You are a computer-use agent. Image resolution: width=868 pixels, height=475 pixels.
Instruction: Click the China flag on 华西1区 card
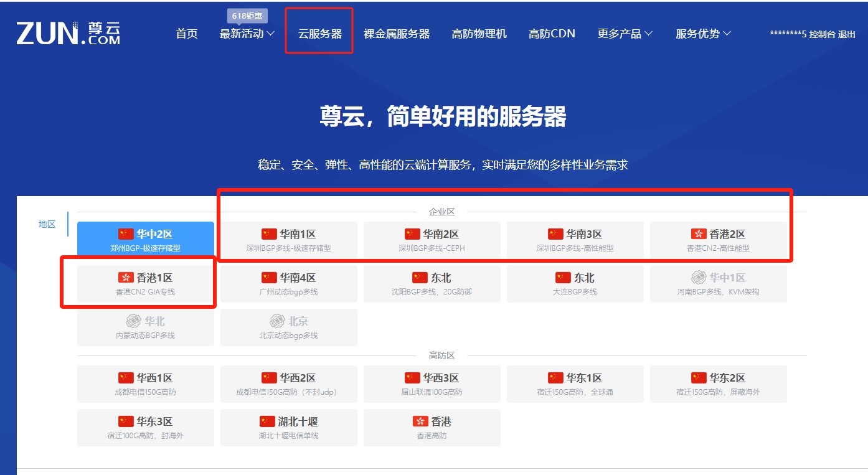click(x=126, y=378)
